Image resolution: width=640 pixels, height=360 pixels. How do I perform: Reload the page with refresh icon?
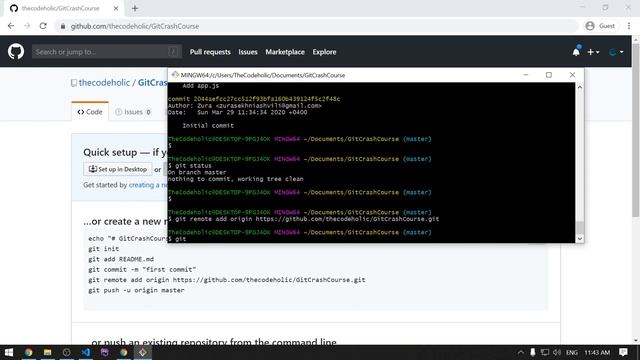click(x=43, y=26)
